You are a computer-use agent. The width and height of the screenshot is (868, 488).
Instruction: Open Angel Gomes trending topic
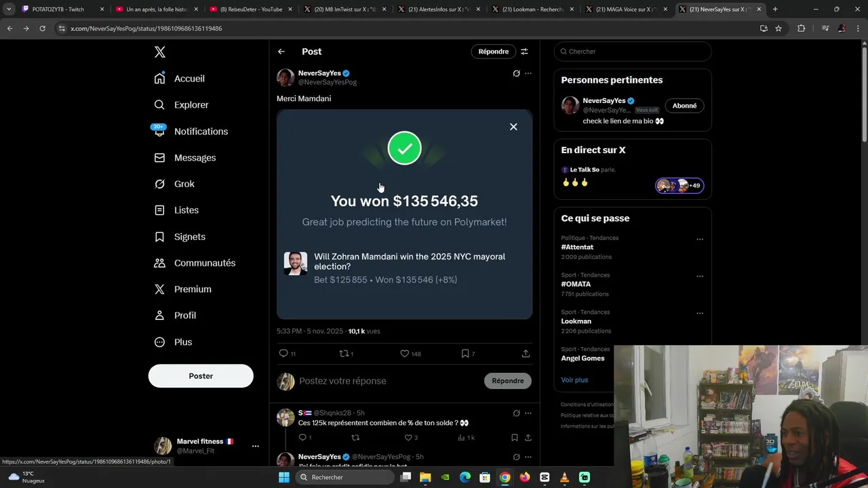click(x=583, y=359)
